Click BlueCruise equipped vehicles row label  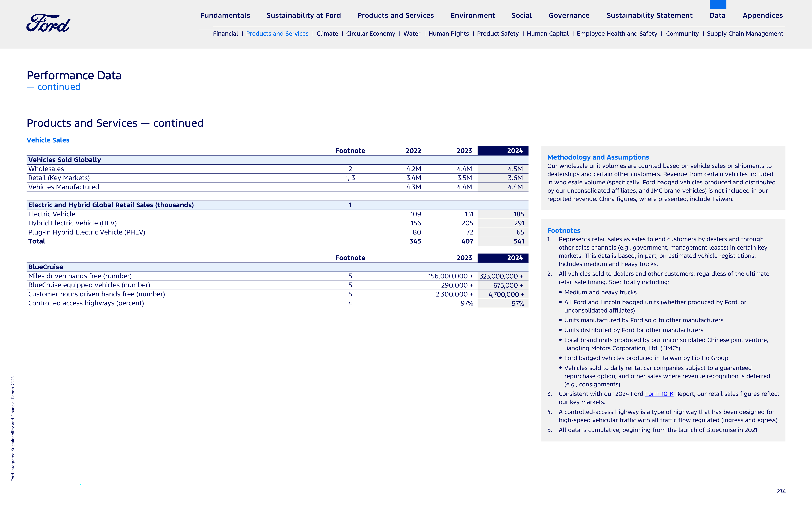[89, 285]
